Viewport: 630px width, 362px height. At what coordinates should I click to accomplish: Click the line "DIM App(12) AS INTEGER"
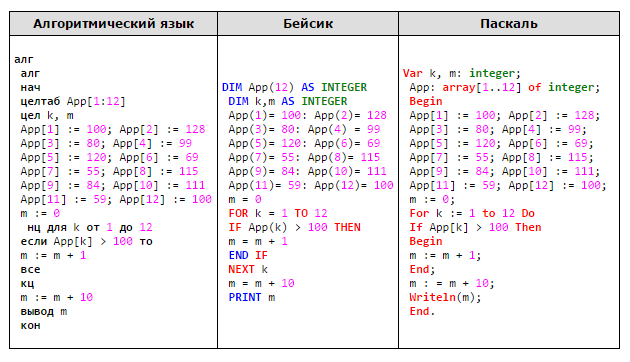coord(295,87)
